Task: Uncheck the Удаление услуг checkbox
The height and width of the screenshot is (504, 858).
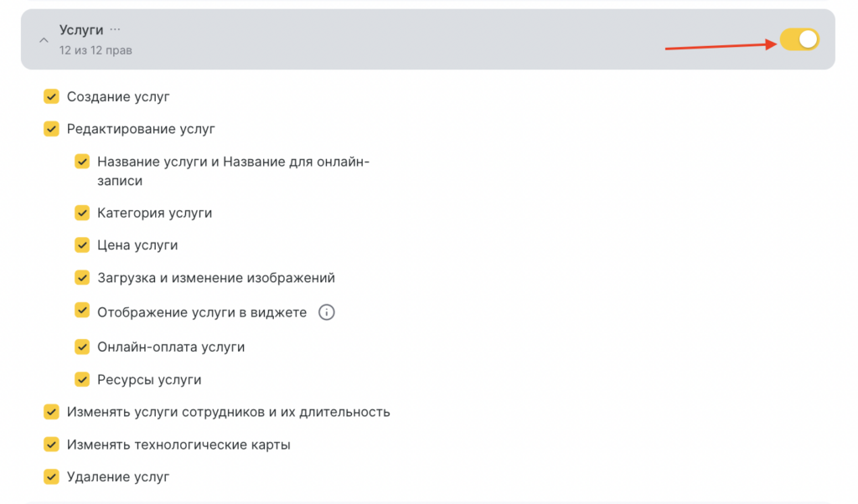Action: click(x=52, y=477)
